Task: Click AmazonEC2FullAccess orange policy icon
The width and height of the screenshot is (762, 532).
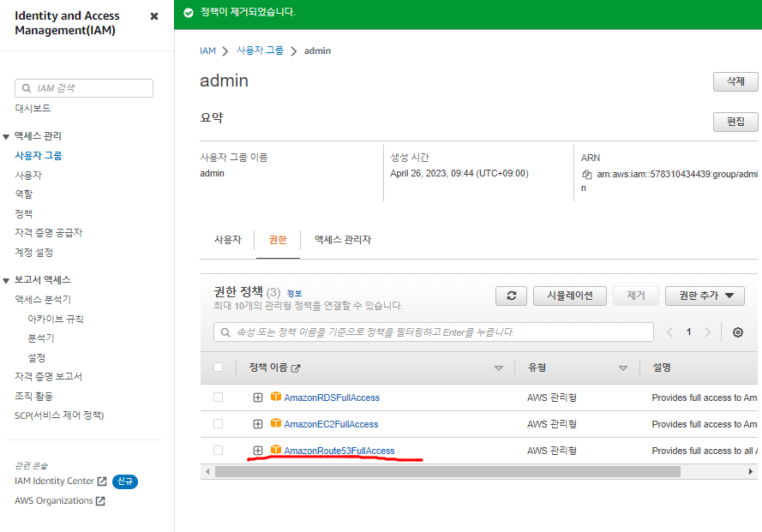Action: point(276,423)
